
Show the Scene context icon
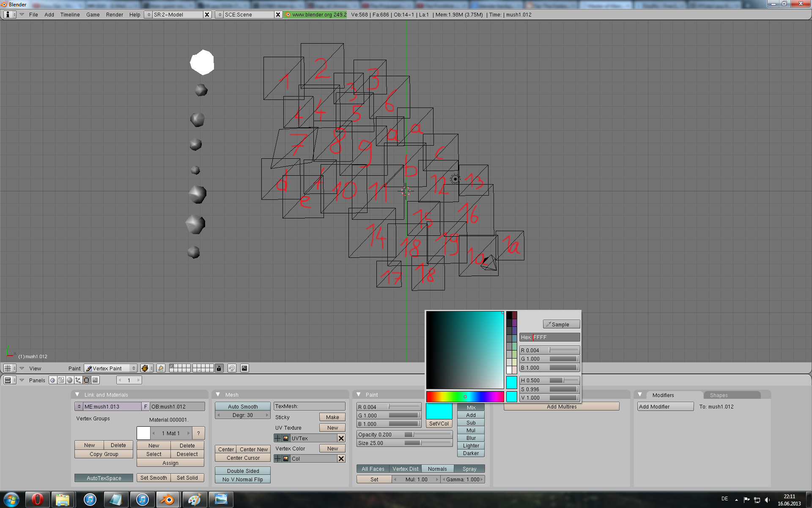(95, 380)
